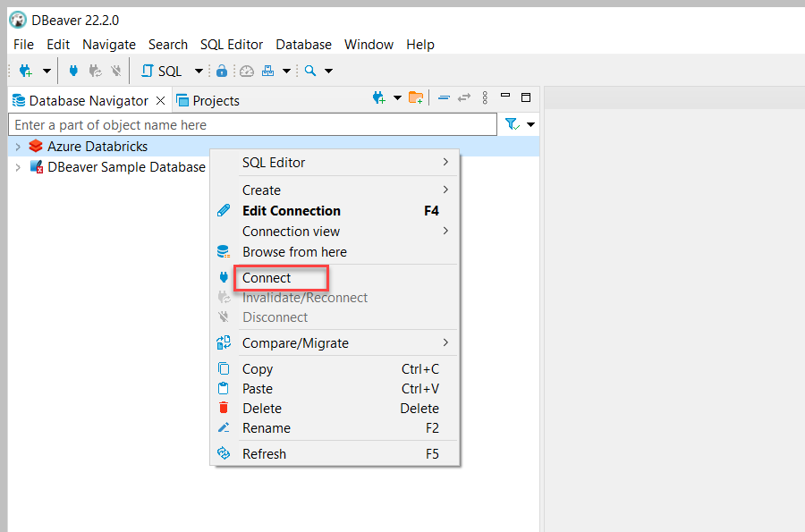Open the New Connection toolbar dropdown arrow
The height and width of the screenshot is (532, 805).
coord(47,71)
